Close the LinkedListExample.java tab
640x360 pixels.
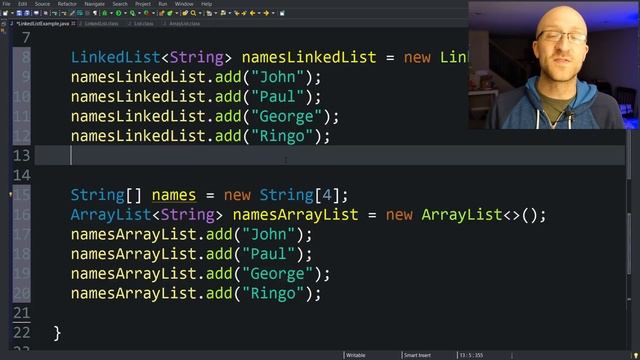coord(73,24)
